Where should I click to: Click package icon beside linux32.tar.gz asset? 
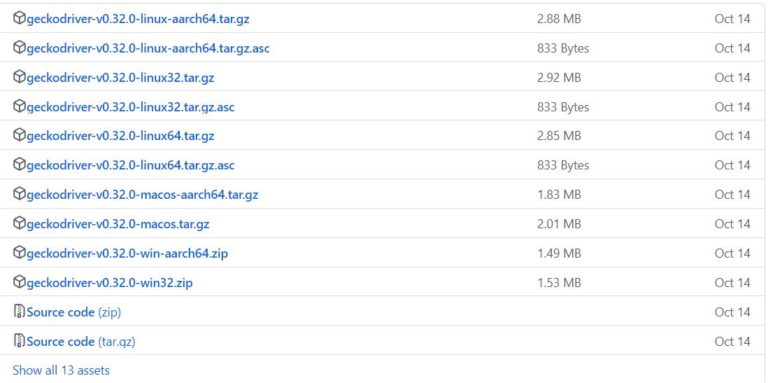[x=19, y=77]
